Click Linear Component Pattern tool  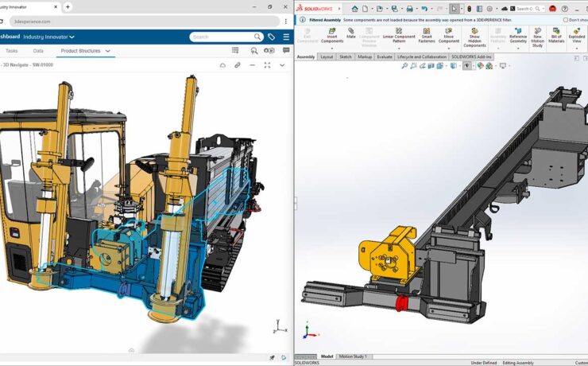click(399, 35)
